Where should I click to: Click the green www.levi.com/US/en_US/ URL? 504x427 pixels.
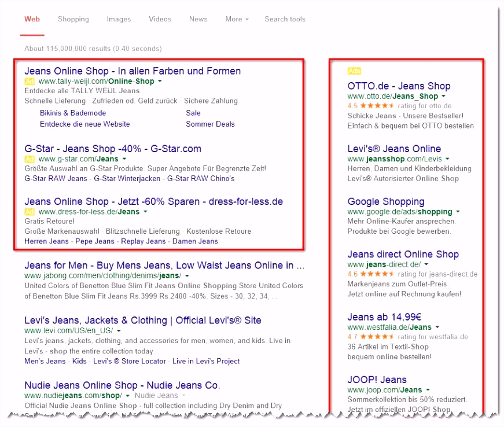(69, 330)
